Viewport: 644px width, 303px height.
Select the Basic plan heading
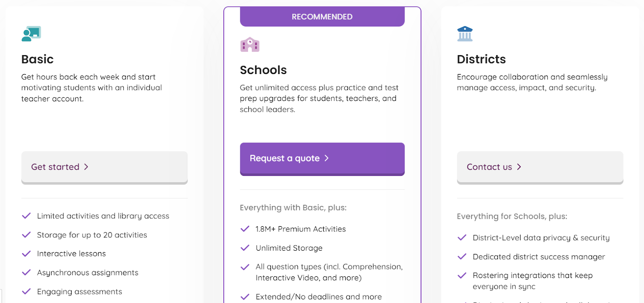[37, 59]
